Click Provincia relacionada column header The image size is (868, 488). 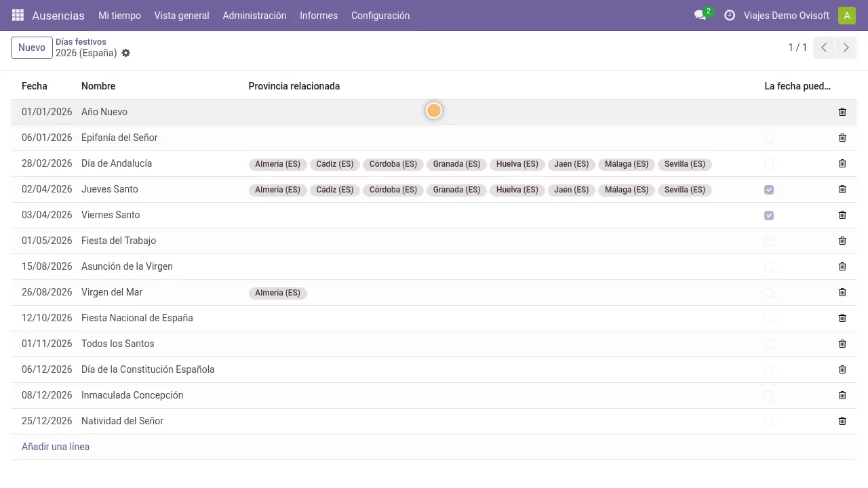coord(294,86)
